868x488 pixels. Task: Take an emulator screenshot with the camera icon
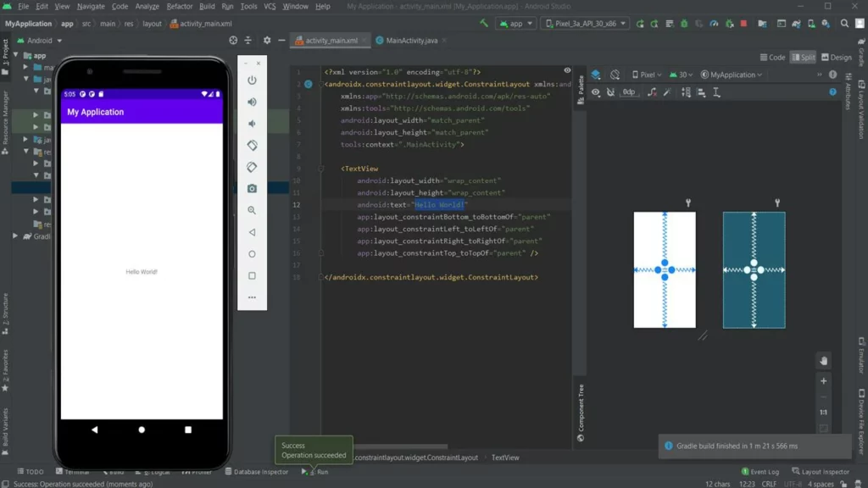pyautogui.click(x=252, y=189)
